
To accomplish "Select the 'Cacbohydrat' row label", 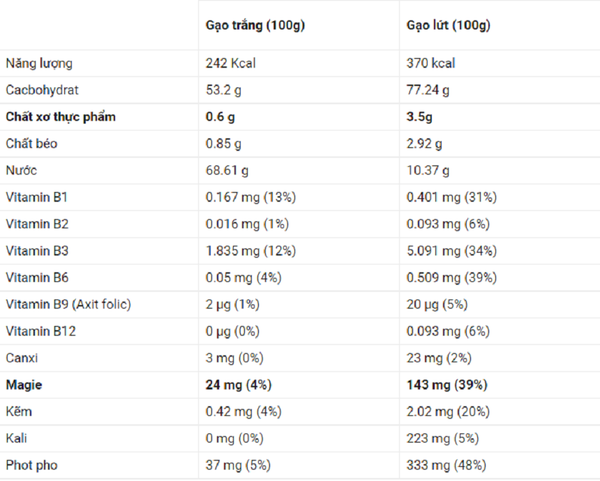I will (42, 90).
